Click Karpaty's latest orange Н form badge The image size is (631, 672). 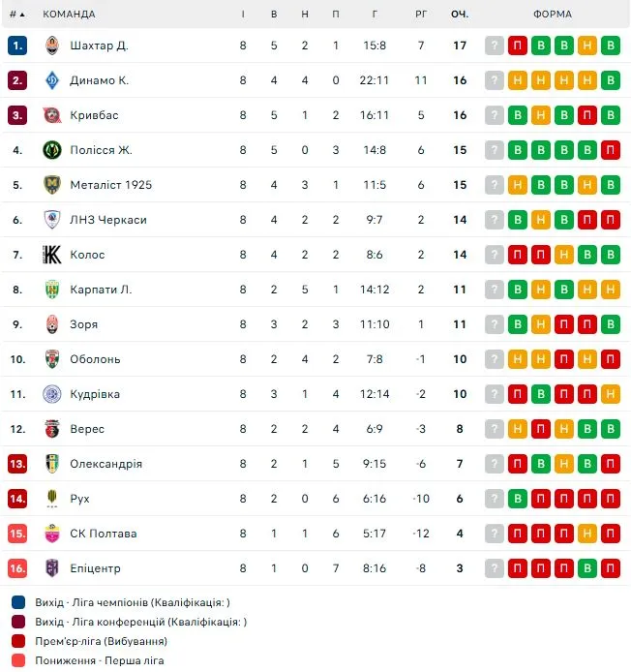610,290
